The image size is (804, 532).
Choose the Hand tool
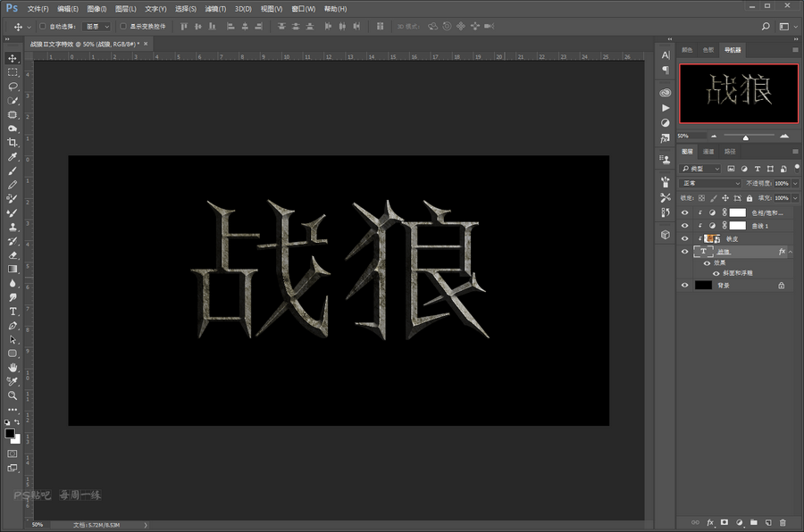coord(13,367)
